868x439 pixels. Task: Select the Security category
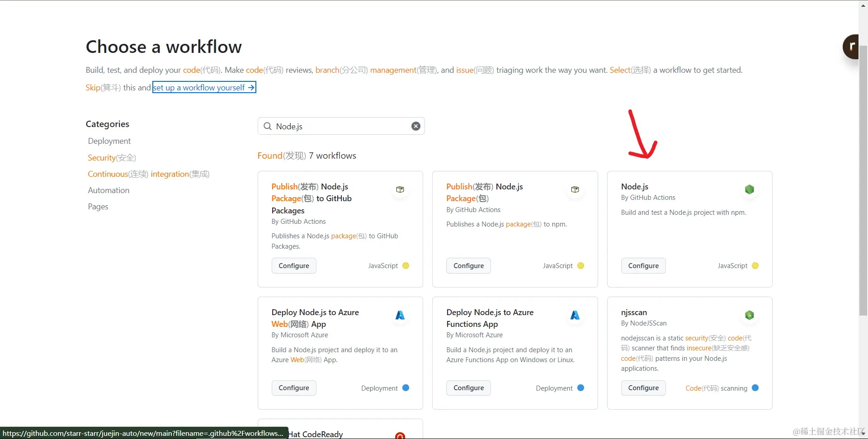point(112,157)
